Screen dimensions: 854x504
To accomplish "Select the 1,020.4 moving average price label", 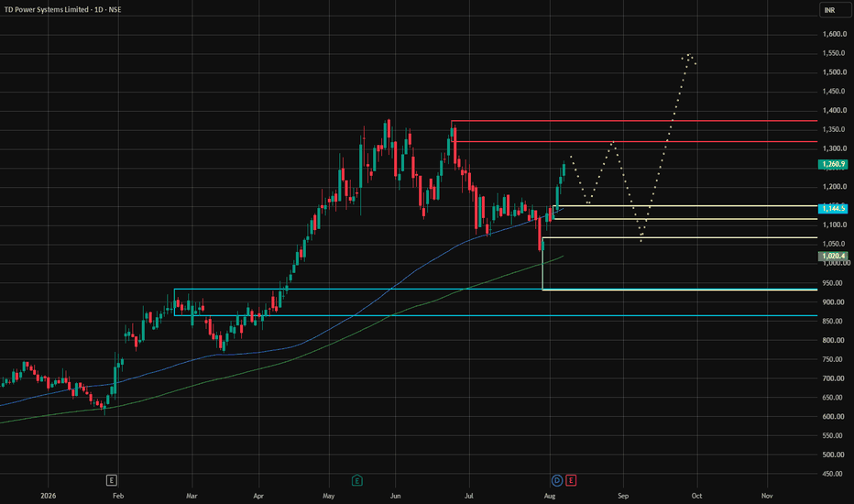I will click(833, 256).
